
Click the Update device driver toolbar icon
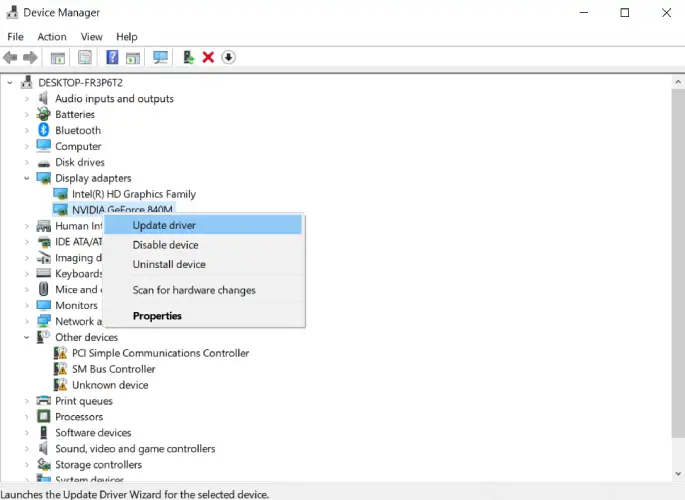(x=188, y=57)
